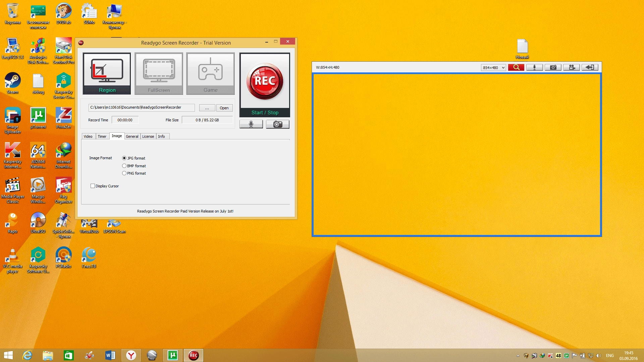Click the browse '...' folder button
The height and width of the screenshot is (362, 644).
(x=207, y=108)
